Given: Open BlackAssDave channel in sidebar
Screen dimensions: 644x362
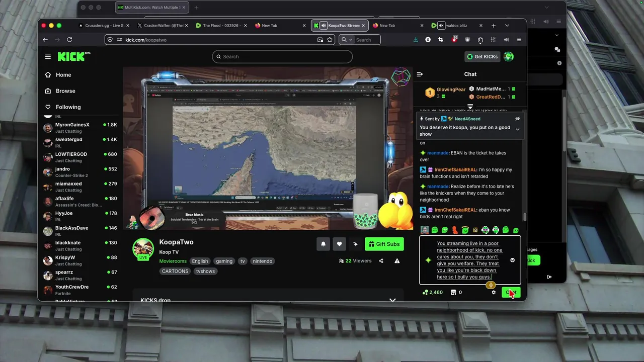Looking at the screenshot, I should pyautogui.click(x=79, y=231).
